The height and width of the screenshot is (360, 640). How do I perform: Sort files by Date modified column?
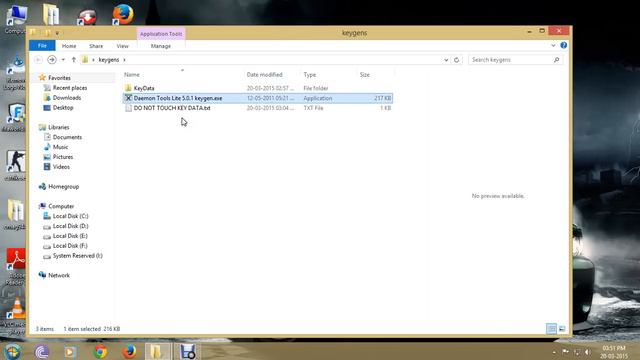click(x=264, y=75)
